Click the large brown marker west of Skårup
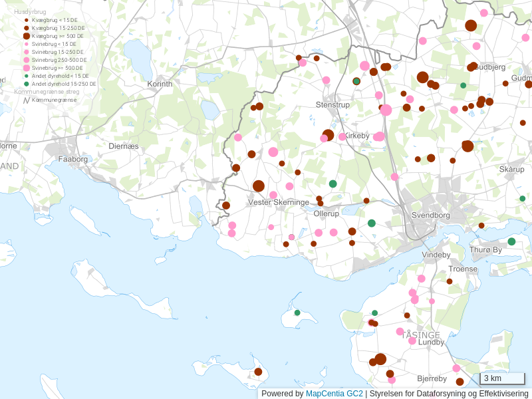Viewport: 532px width, 399px height. [467, 146]
